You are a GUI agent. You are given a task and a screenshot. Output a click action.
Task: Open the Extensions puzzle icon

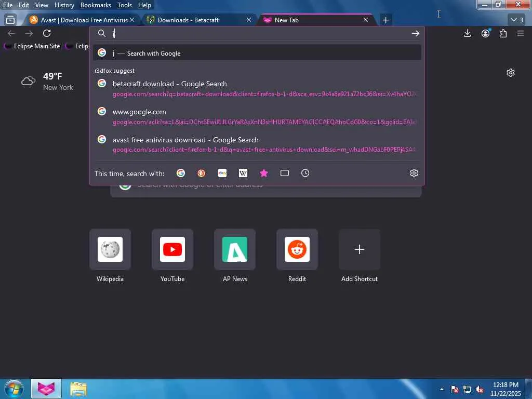click(503, 33)
